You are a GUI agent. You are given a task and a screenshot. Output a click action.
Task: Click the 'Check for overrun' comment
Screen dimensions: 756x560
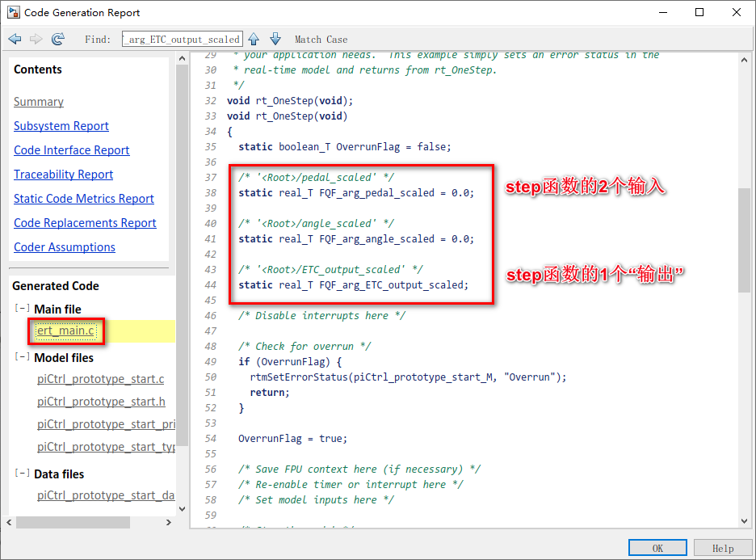tap(304, 347)
